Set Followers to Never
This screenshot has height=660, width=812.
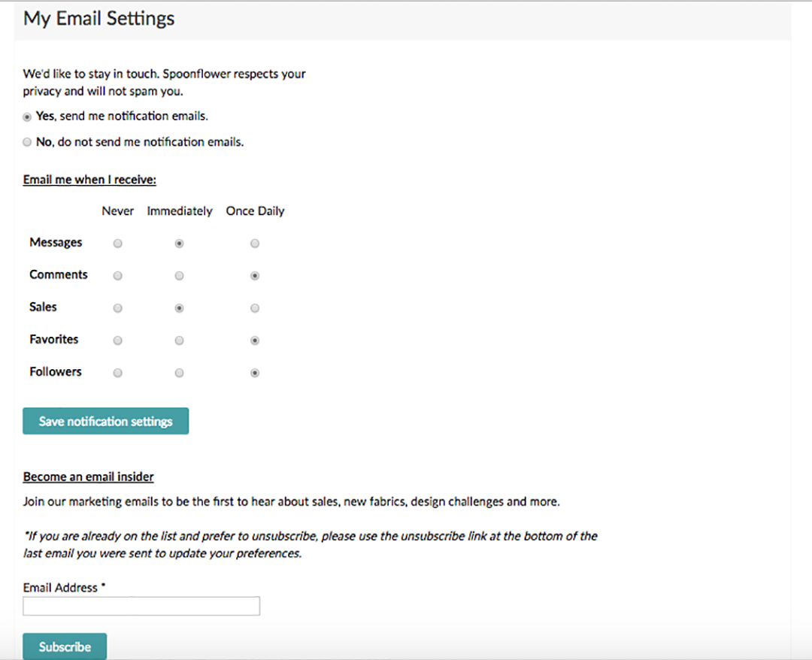(117, 373)
